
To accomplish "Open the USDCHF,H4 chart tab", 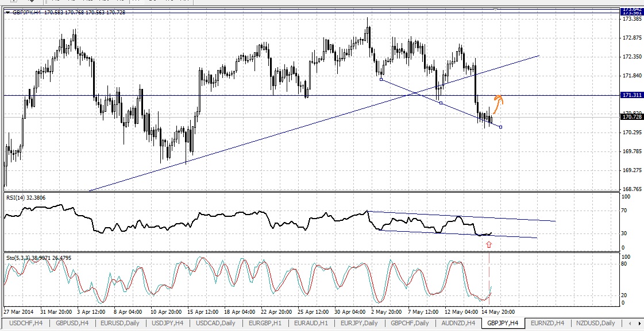I will pos(26,323).
